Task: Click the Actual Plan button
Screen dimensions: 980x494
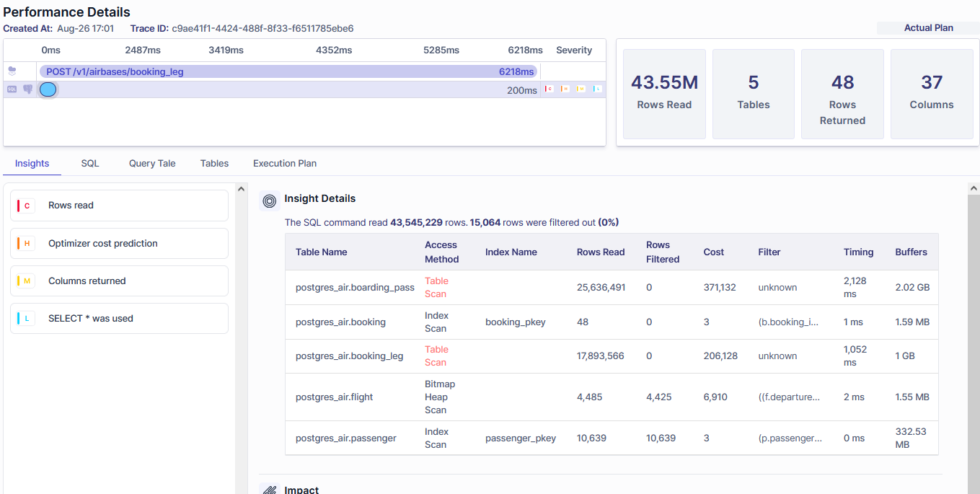Action: click(928, 28)
